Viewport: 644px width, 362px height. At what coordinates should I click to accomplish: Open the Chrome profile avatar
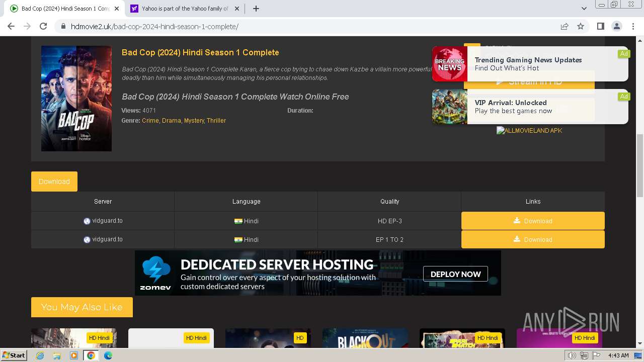616,26
